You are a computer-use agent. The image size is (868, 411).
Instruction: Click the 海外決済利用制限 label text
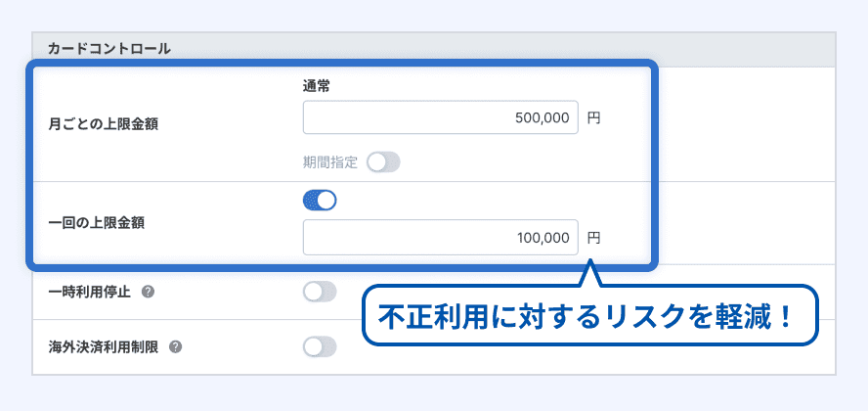[103, 346]
